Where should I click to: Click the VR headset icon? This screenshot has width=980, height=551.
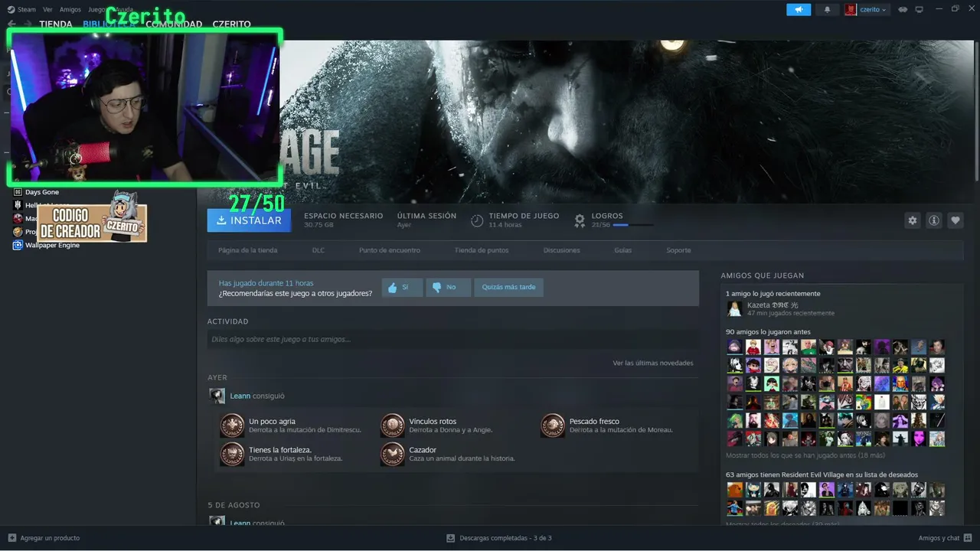(x=903, y=9)
